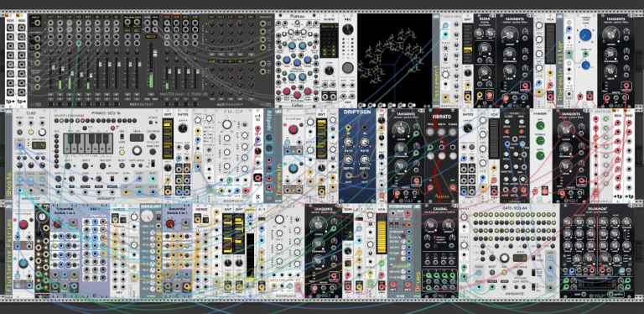Click pink knob beside Fluttering Fairies label
644x314 pixels.
coord(23,224)
